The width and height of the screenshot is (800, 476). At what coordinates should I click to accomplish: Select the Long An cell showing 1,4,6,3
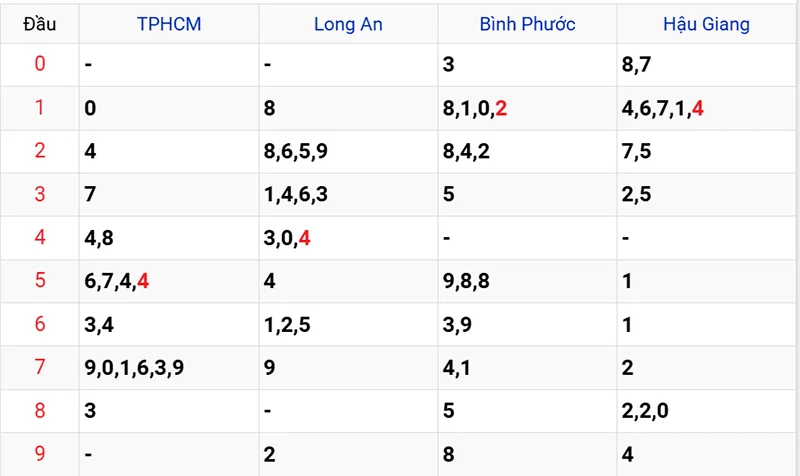pyautogui.click(x=294, y=194)
